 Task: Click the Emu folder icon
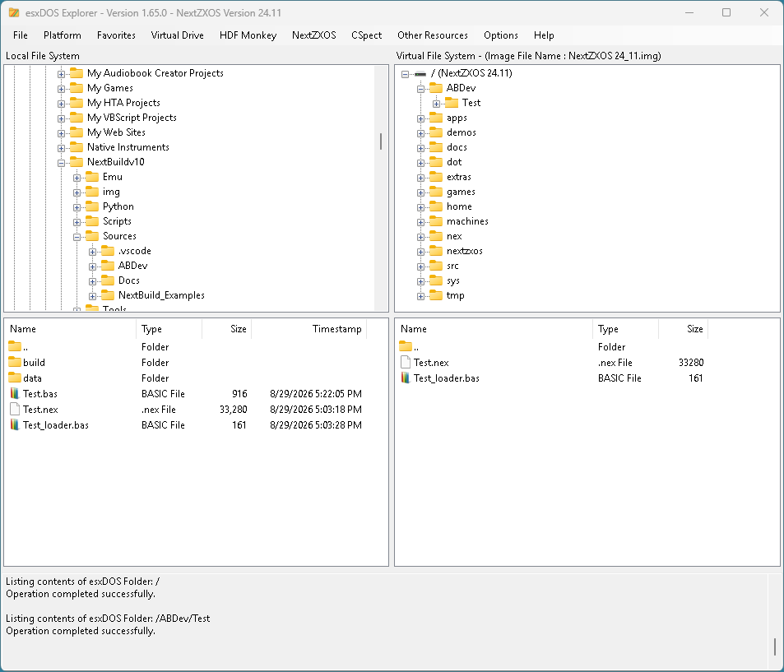pos(92,177)
